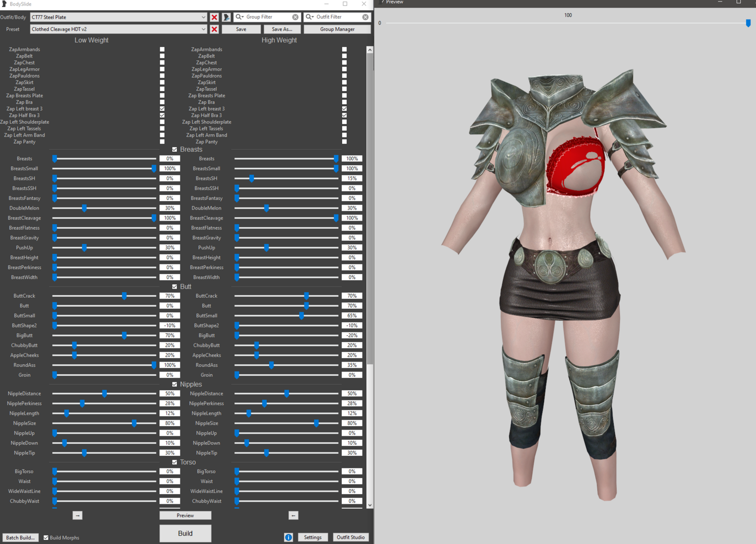Click the high weight NippleDistance slider

(286, 393)
